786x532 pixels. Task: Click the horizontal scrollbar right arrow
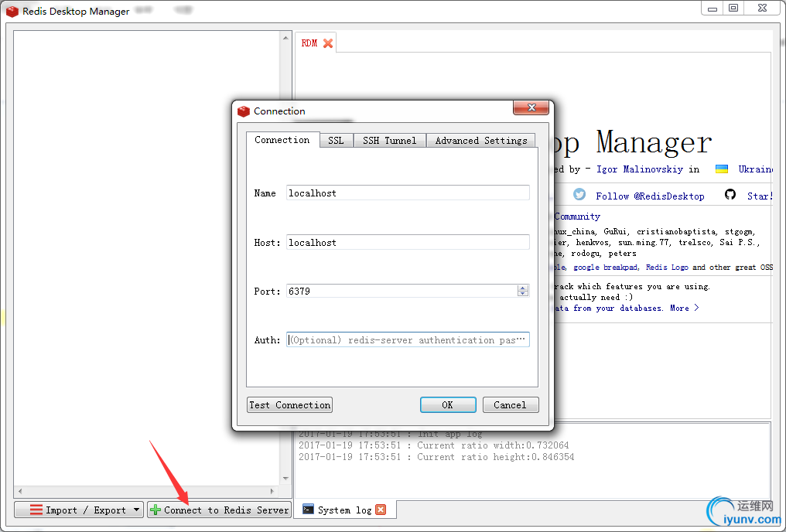(x=272, y=491)
